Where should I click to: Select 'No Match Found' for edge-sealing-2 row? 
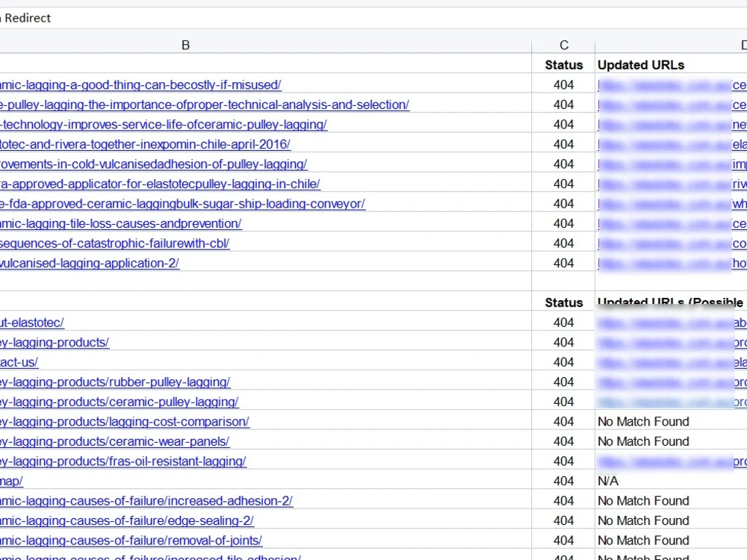tap(644, 521)
